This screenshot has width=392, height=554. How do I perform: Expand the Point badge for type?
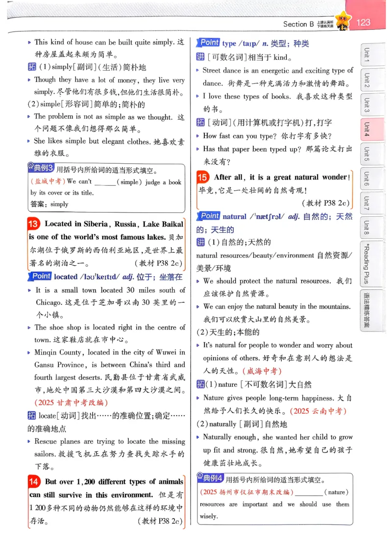[209, 43]
